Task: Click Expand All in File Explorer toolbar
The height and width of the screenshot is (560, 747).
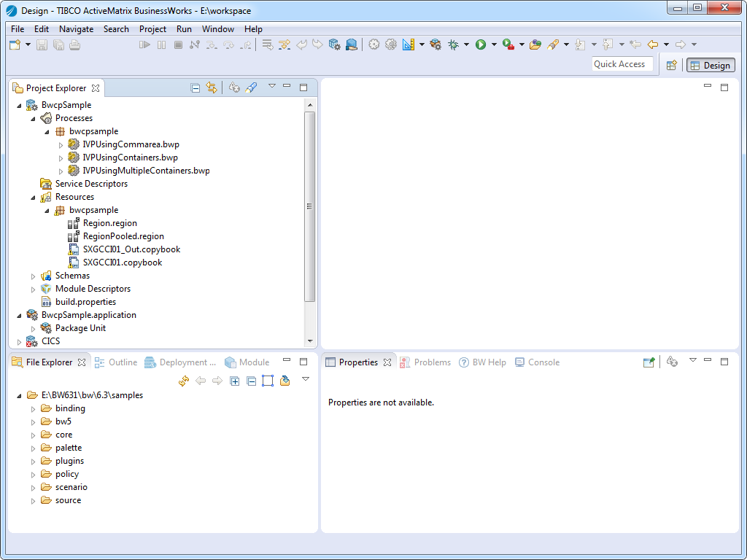Action: [234, 381]
